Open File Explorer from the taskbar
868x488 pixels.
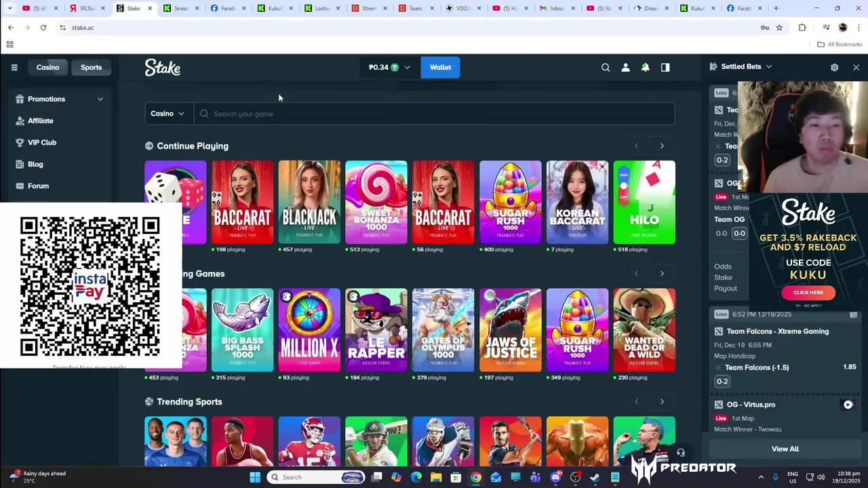tap(436, 477)
